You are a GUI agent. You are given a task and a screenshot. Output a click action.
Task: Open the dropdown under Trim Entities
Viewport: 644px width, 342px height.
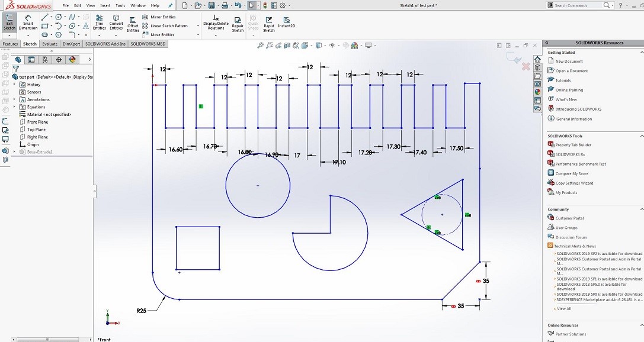(99, 36)
